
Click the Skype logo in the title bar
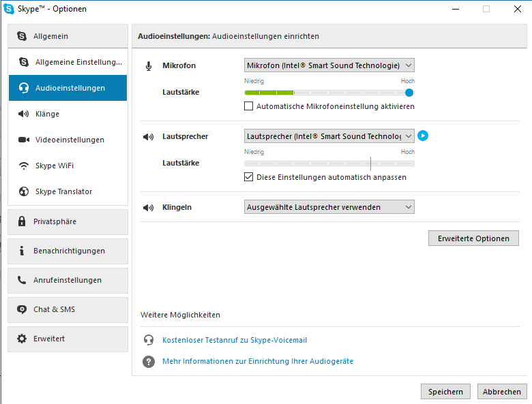point(9,9)
